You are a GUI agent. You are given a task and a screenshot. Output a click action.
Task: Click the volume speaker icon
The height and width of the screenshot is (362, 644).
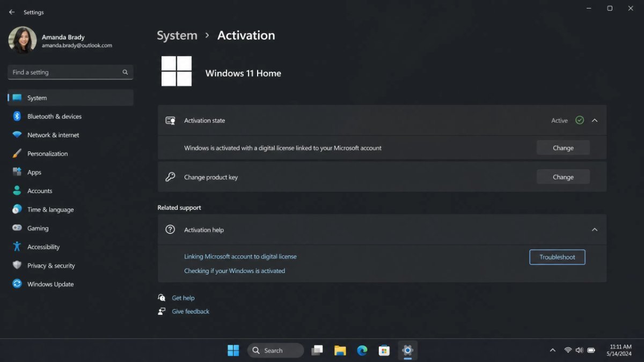(579, 350)
